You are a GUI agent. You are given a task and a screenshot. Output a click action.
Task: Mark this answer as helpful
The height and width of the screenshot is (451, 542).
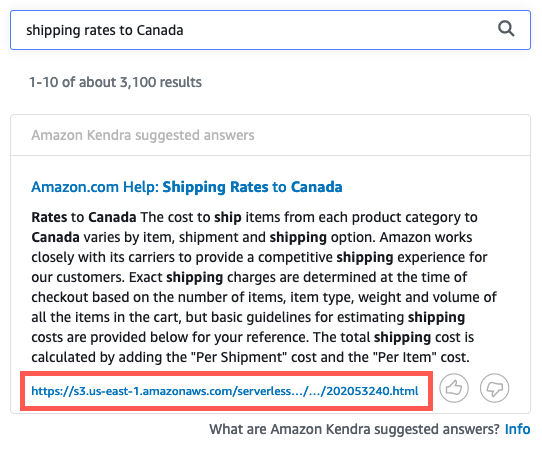454,388
